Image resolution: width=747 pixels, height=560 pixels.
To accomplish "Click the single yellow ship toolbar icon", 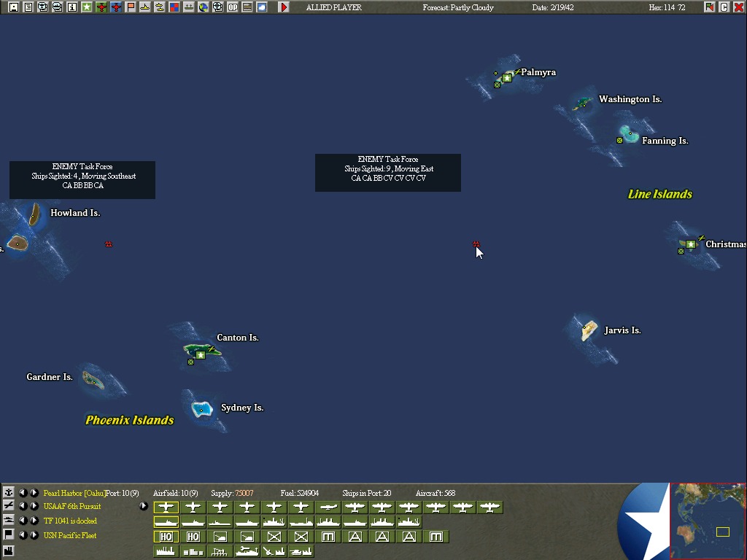I will coord(145,7).
